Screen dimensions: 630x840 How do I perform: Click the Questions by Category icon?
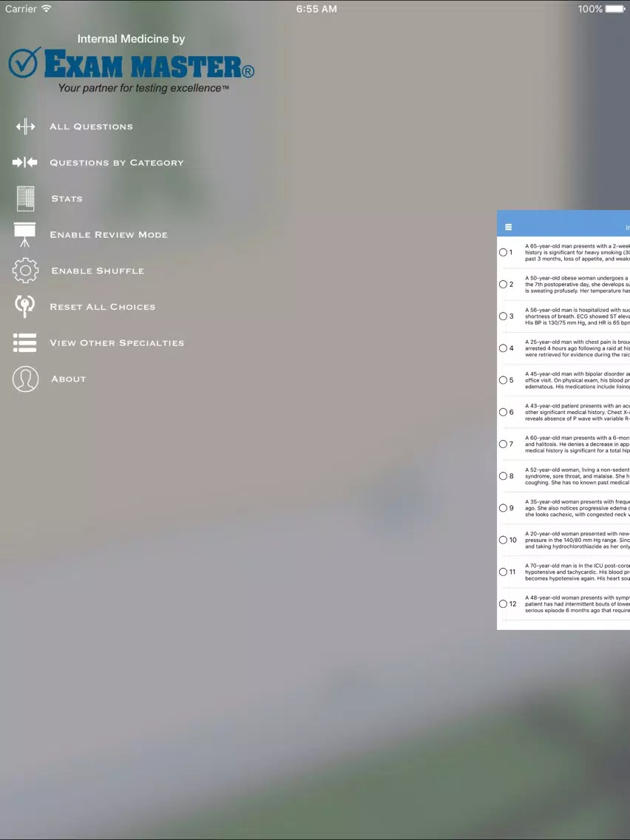click(x=25, y=163)
